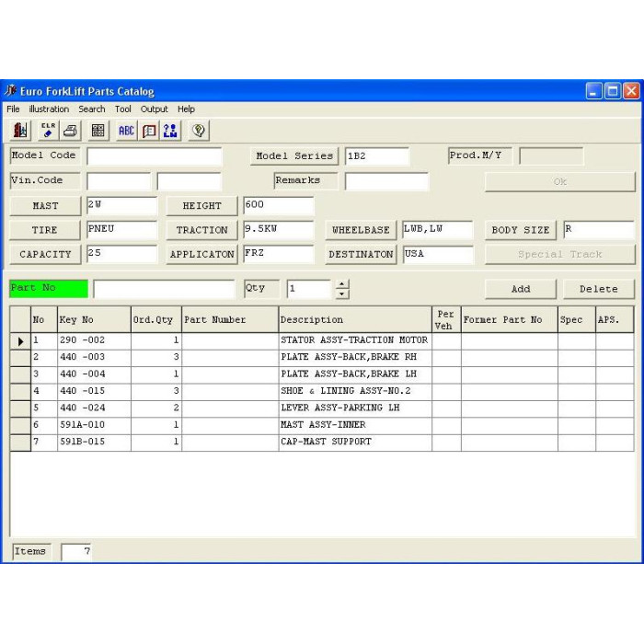Click the TIRE button
The width and height of the screenshot is (644, 644).
point(45,230)
